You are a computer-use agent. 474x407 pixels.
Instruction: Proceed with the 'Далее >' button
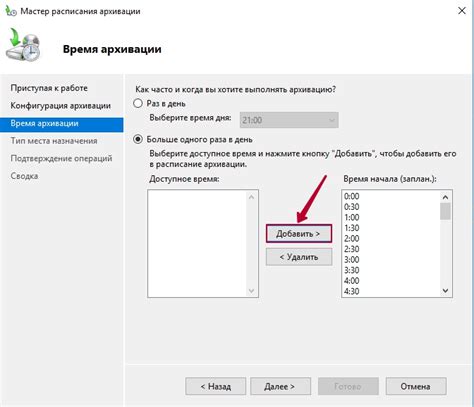click(280, 386)
